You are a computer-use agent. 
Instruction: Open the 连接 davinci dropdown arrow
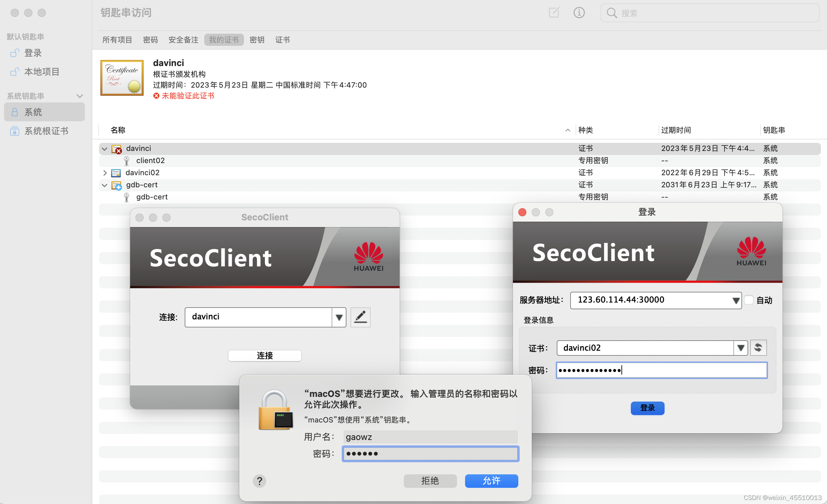339,317
